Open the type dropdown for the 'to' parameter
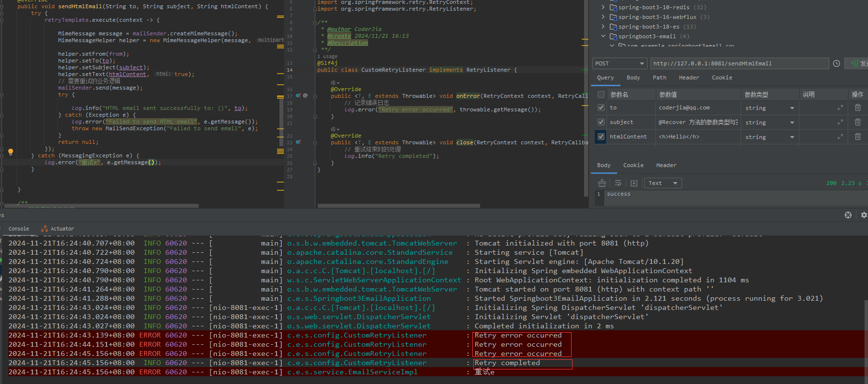 792,108
